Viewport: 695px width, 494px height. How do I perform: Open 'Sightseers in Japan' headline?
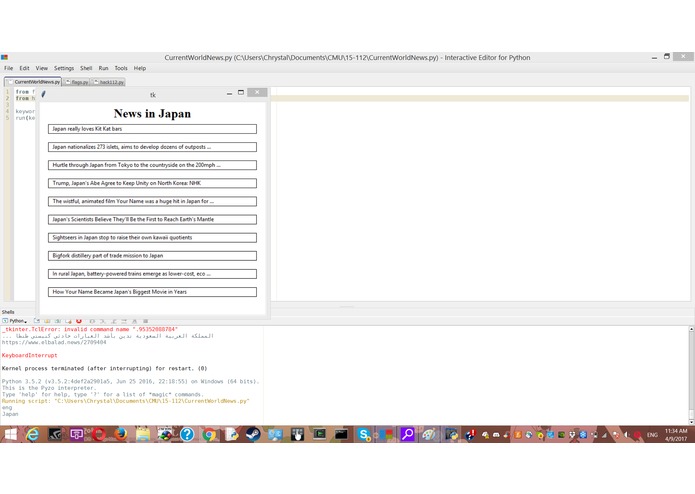coord(152,238)
